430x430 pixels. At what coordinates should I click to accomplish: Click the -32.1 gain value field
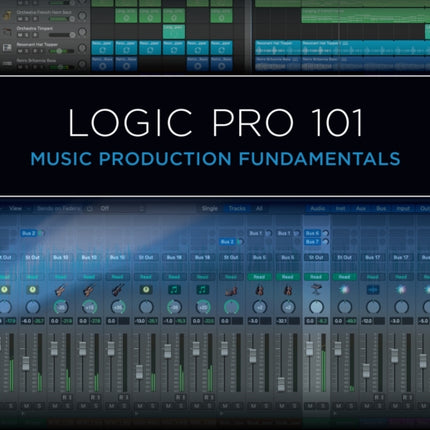281,321
